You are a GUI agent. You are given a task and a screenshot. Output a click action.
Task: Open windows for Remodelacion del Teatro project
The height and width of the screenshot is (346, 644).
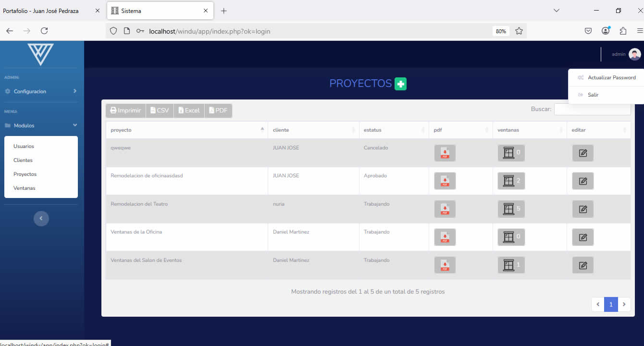click(x=511, y=209)
